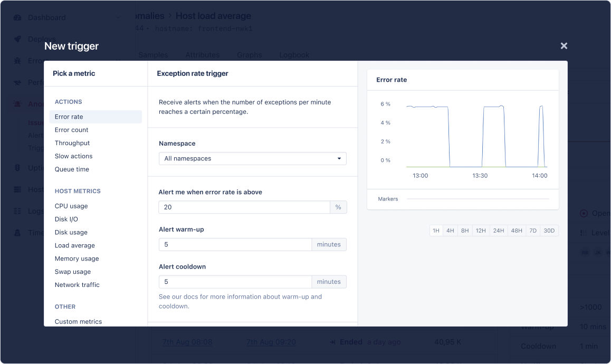Select the 30D time range

coord(549,231)
